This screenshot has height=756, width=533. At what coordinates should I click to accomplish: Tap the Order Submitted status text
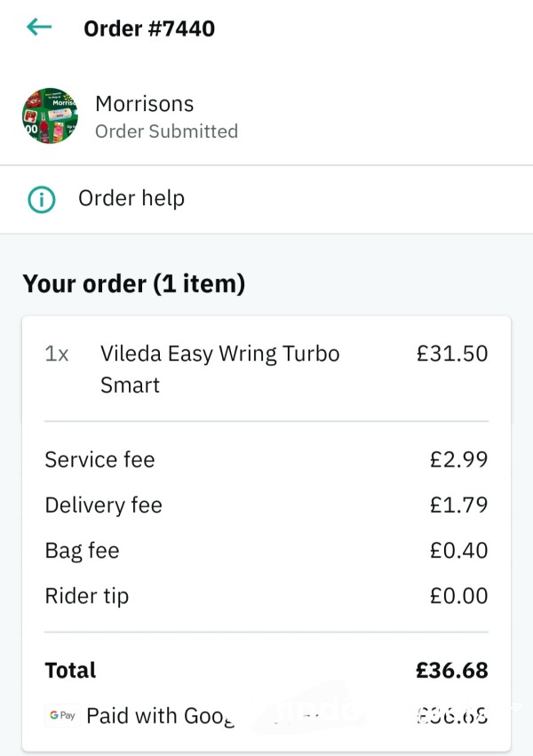(166, 131)
